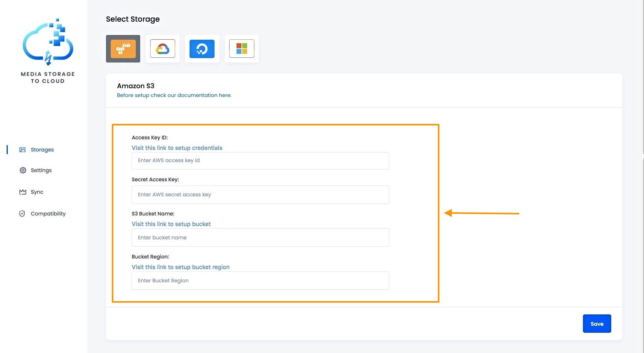The image size is (644, 353).
Task: Click the Settings gear icon
Action: [x=22, y=170]
